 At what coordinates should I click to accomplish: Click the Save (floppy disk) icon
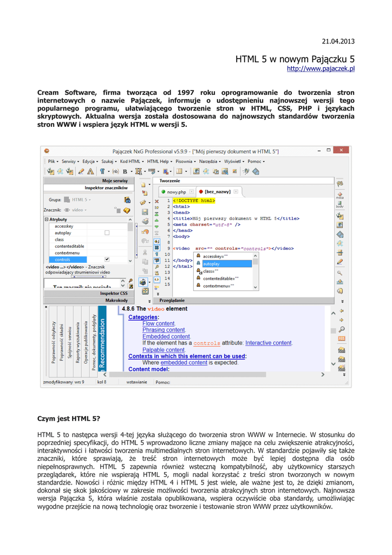click(x=145, y=212)
